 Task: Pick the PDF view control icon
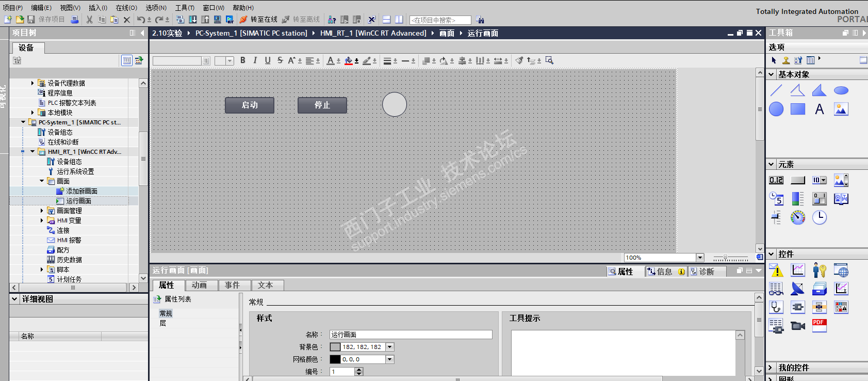pyautogui.click(x=820, y=326)
